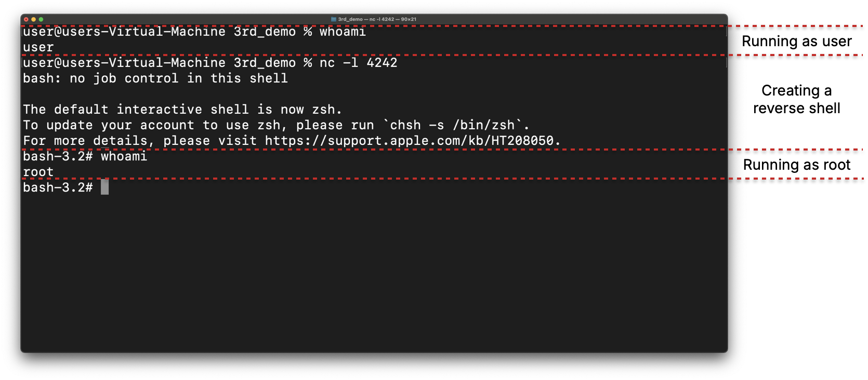Click the whoami command on the first line
Viewport: 868px width, 380px height.
(x=343, y=32)
